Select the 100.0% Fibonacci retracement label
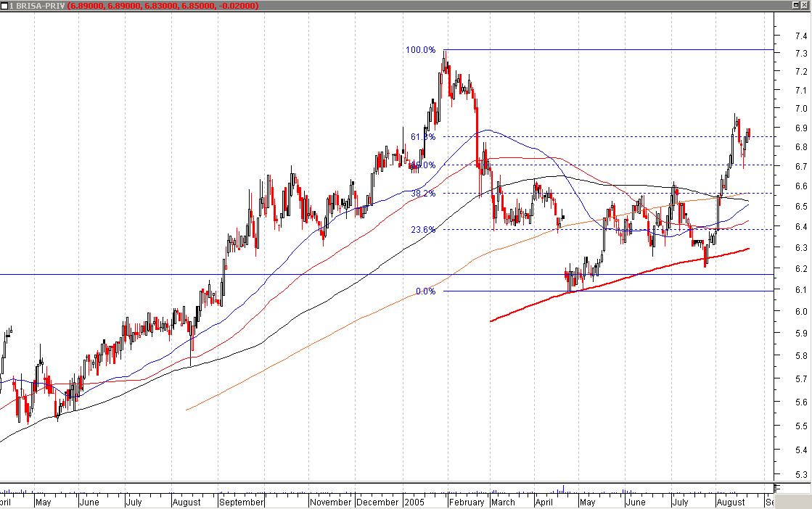This screenshot has width=812, height=509. click(x=420, y=49)
